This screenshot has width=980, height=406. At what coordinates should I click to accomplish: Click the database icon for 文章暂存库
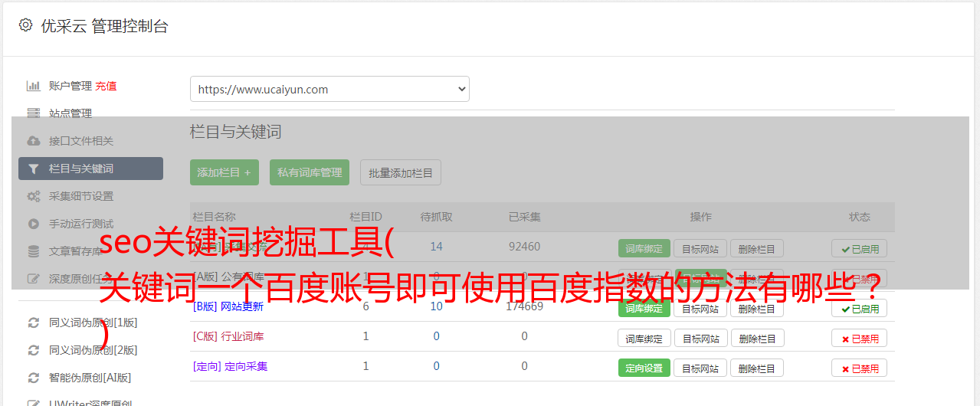33,251
